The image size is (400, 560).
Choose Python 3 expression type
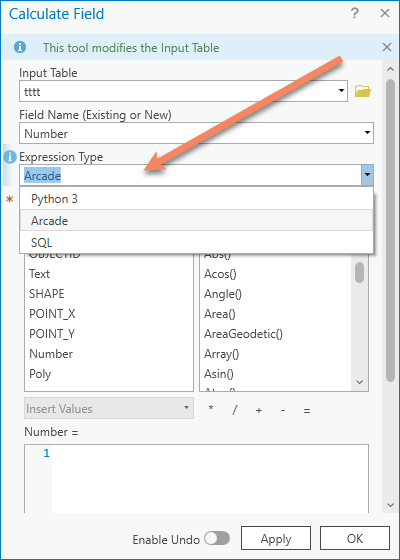196,199
